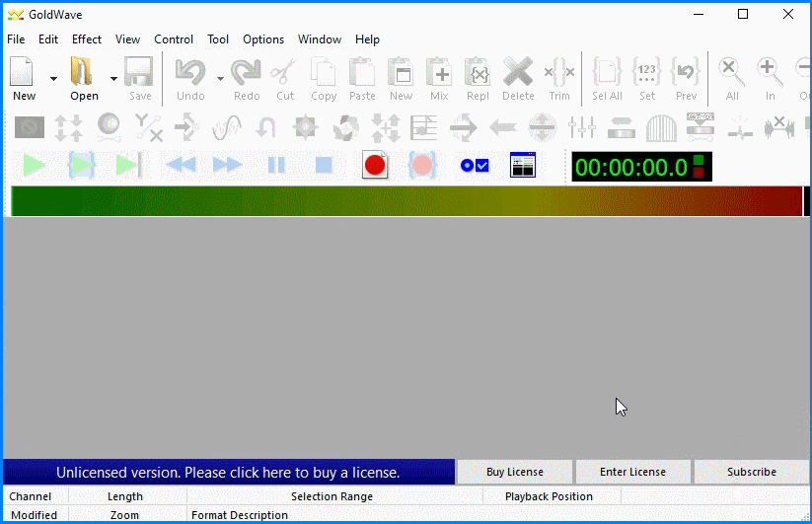Select the sheet-music effect icon
This screenshot has width=812, height=524.
tap(423, 127)
